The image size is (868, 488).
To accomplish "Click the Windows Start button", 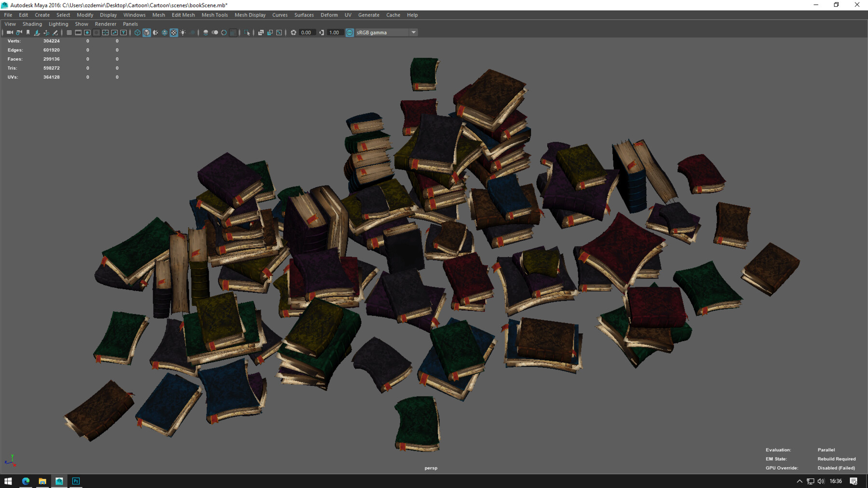I will coord(9,481).
